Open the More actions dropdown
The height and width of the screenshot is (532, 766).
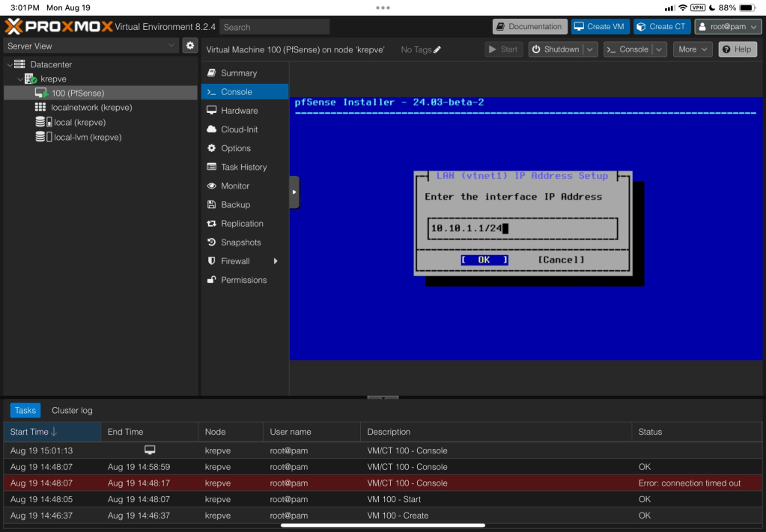693,49
